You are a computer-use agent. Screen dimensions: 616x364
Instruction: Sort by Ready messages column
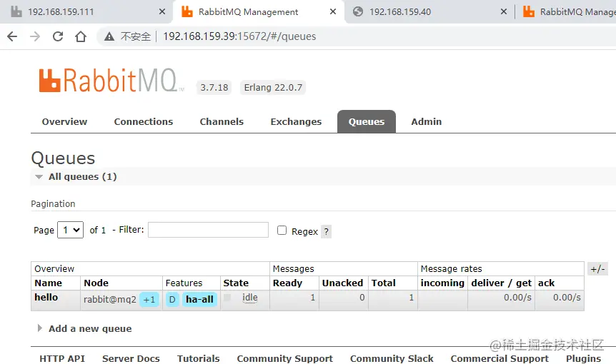click(287, 283)
